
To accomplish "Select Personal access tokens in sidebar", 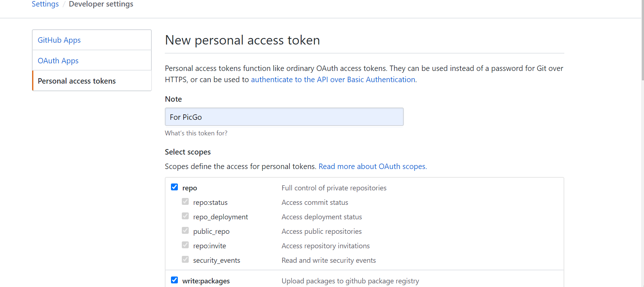I will tap(77, 81).
